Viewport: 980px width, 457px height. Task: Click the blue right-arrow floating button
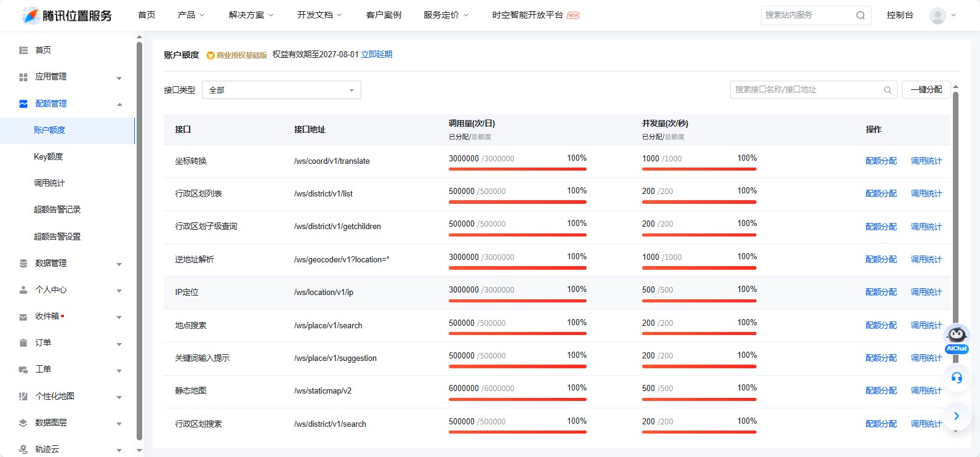click(957, 416)
